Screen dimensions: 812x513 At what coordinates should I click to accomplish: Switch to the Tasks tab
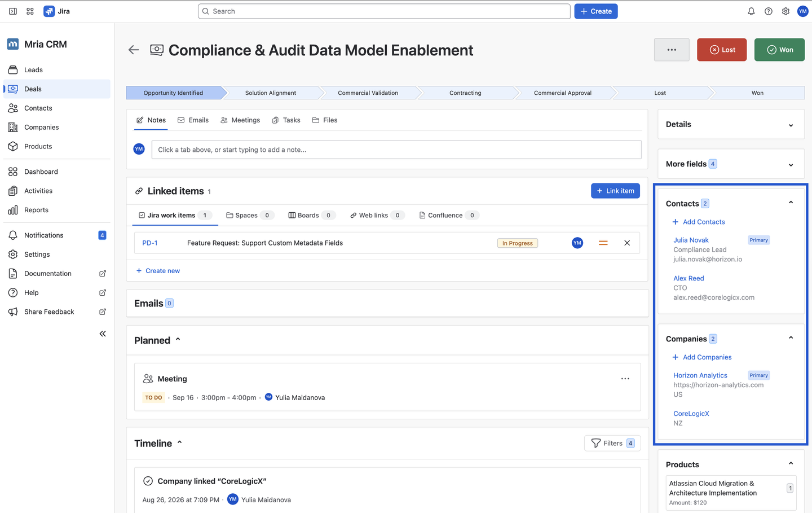(x=286, y=120)
